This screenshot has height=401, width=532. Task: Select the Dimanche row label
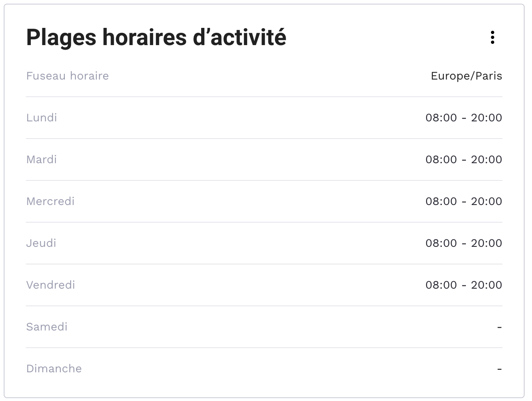[x=54, y=369]
